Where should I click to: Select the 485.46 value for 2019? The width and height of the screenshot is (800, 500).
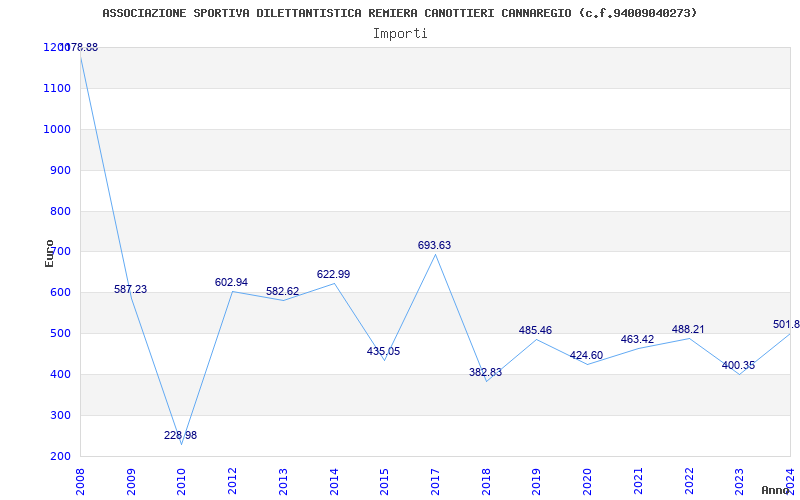coord(535,331)
